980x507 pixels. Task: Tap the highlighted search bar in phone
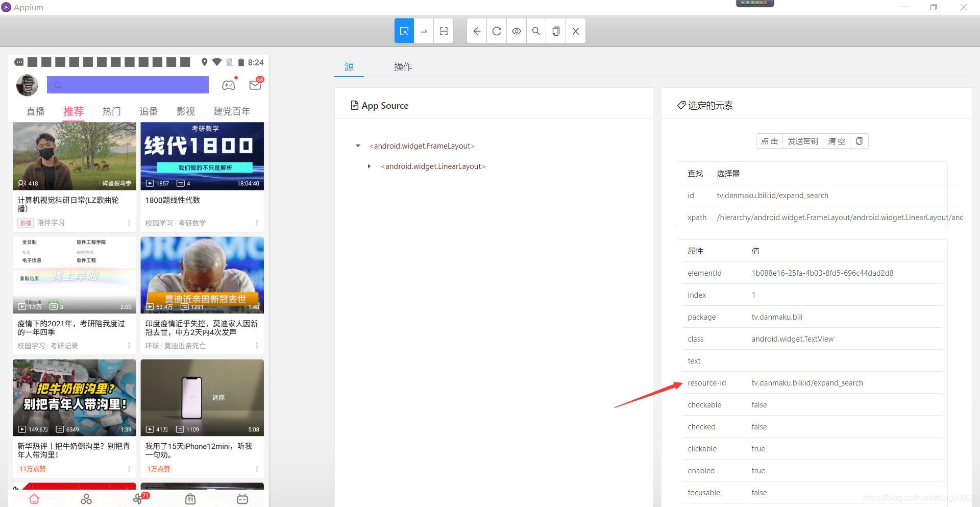click(128, 85)
